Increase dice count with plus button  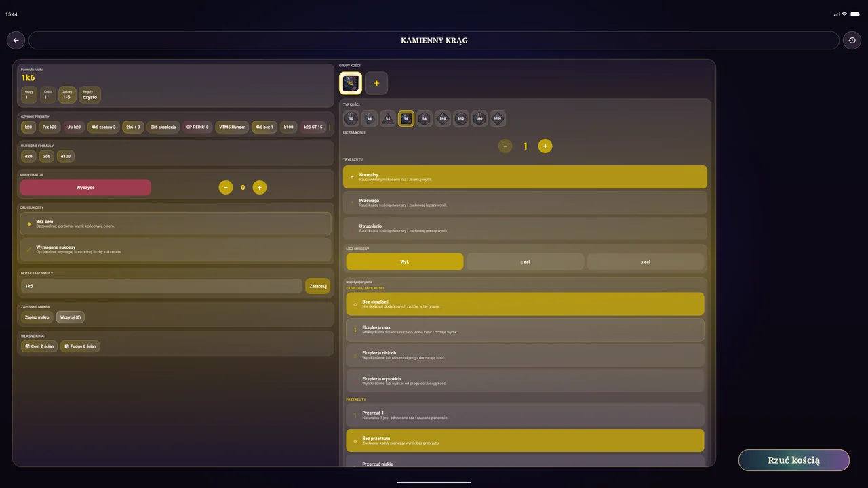545,146
